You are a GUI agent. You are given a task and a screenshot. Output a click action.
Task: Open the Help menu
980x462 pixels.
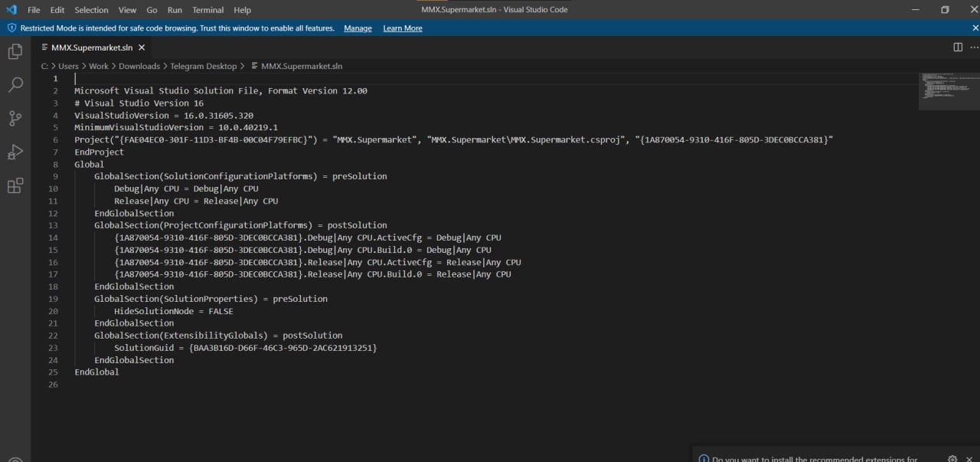click(x=242, y=10)
